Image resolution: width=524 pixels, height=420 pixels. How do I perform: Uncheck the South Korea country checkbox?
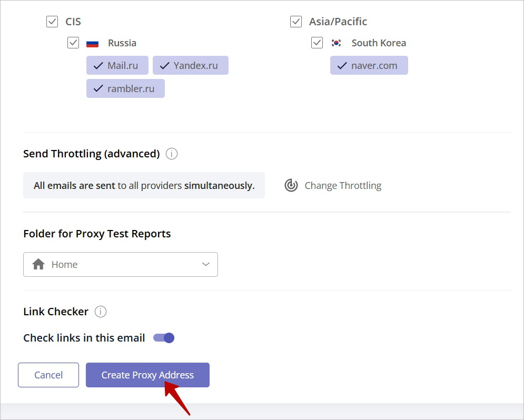[x=317, y=43]
